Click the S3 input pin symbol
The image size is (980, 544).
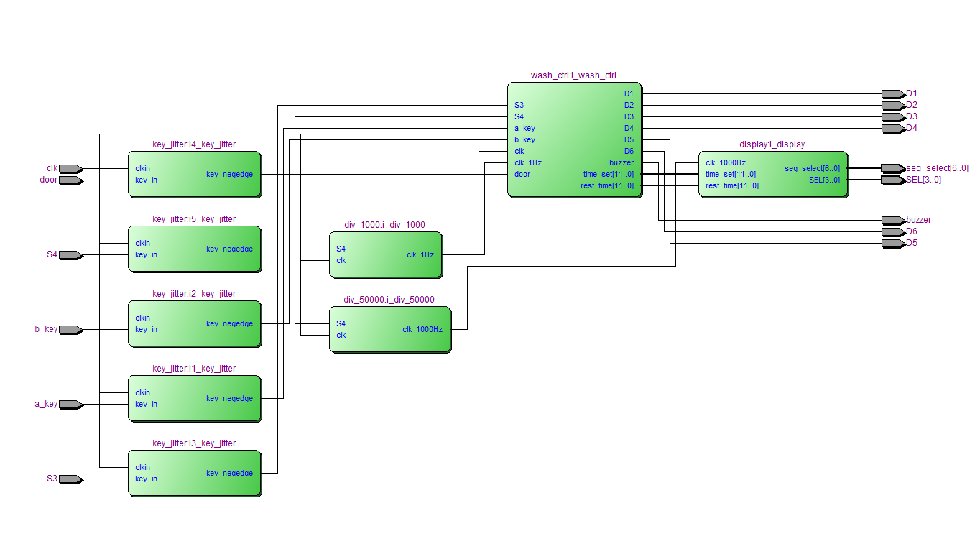coord(71,479)
